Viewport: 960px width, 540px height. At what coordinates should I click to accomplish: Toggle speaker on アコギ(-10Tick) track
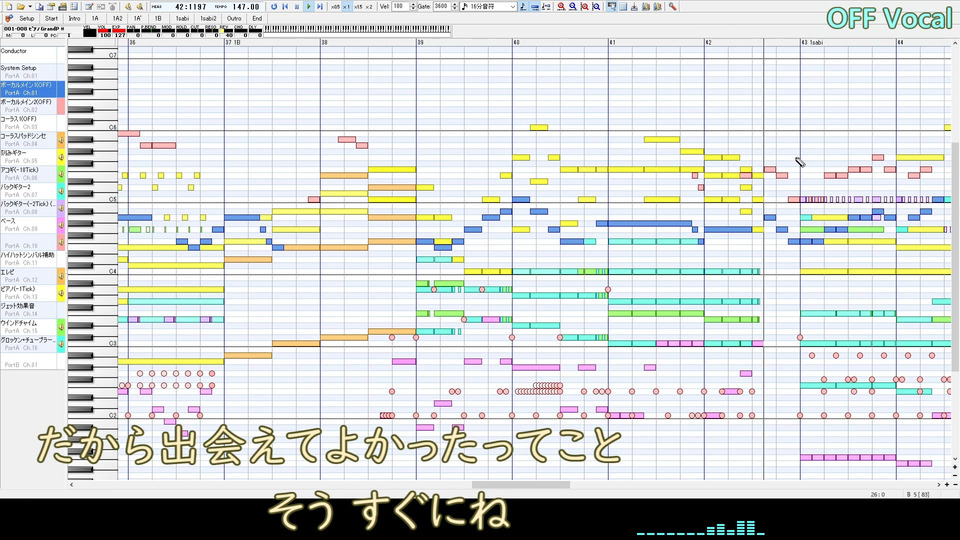pos(61,174)
